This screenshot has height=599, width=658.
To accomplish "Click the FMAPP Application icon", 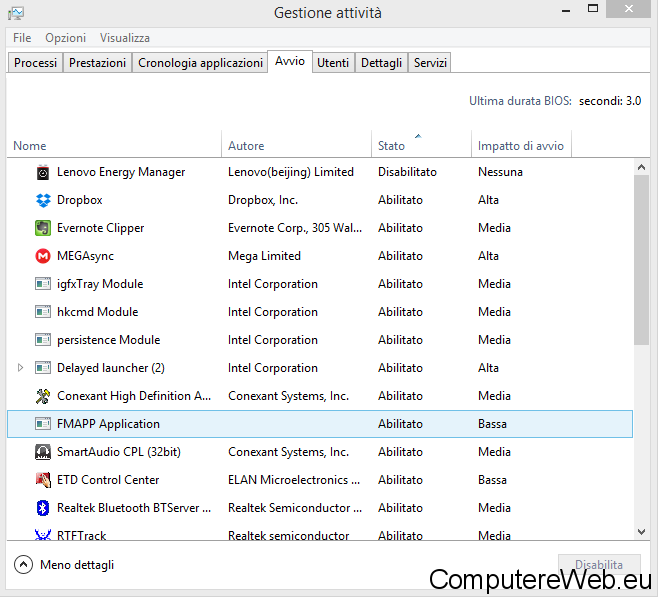I will point(43,424).
